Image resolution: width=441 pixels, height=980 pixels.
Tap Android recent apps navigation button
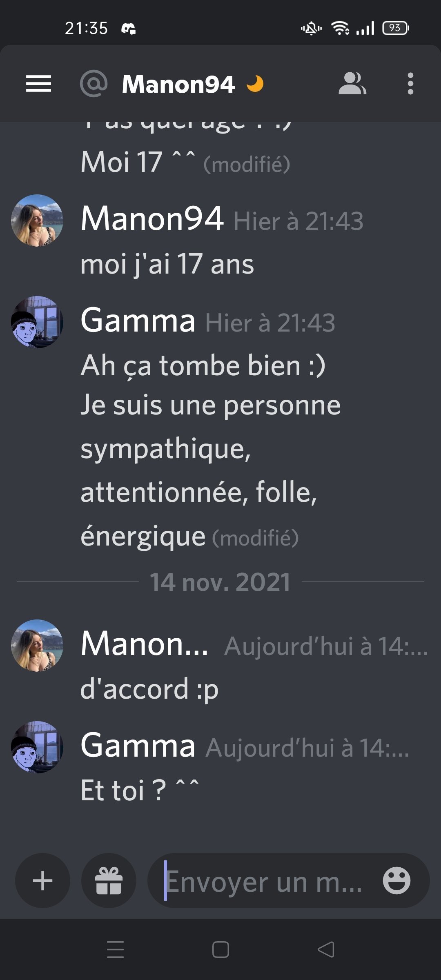click(115, 949)
